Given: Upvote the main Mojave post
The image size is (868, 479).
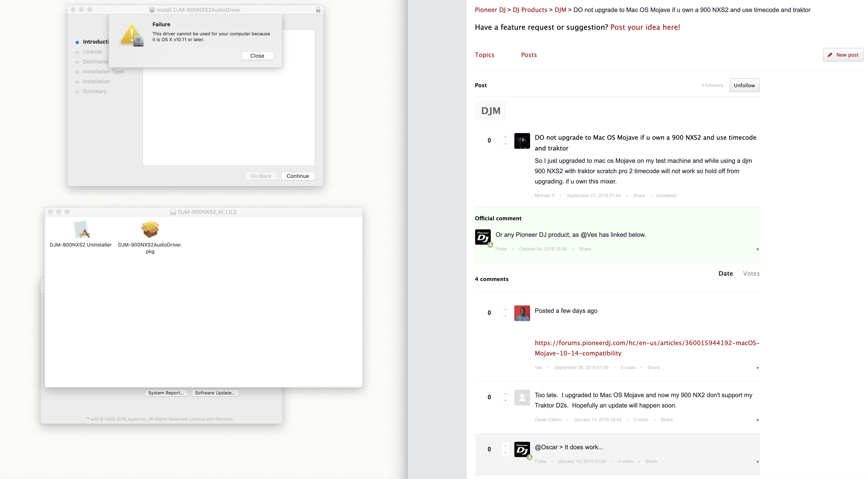Looking at the screenshot, I should (505, 137).
